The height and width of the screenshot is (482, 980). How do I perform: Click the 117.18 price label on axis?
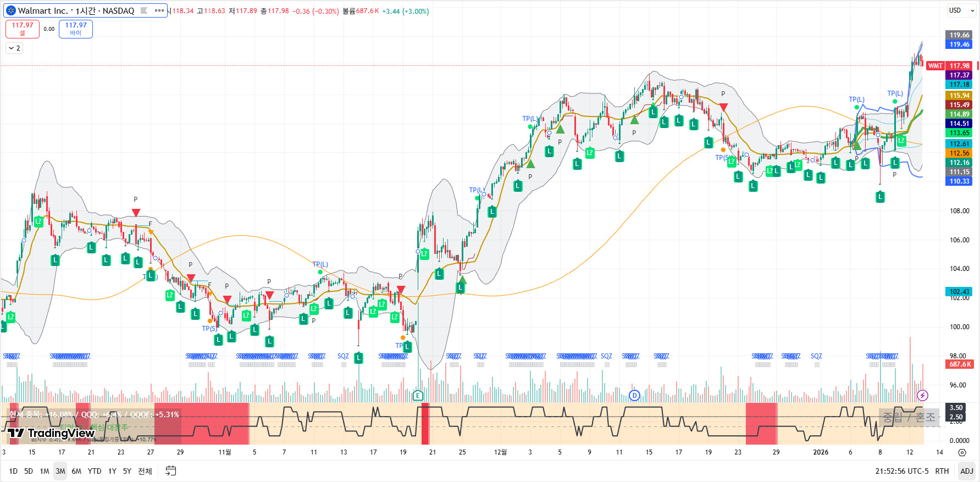960,85
